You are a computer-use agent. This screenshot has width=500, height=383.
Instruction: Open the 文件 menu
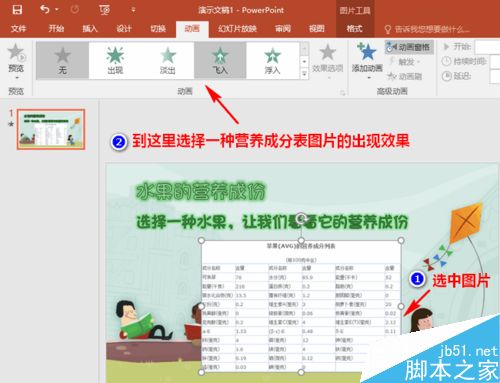point(18,29)
